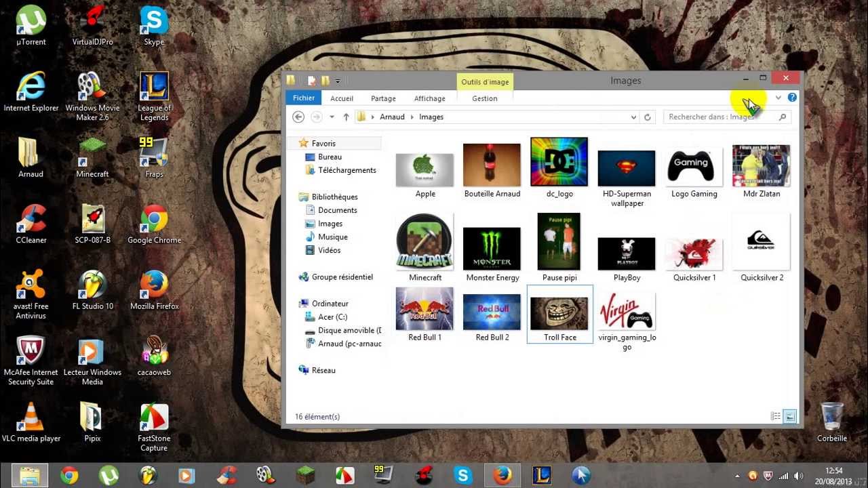Switch to the Affichage ribbon tab
868x488 pixels.
click(430, 98)
